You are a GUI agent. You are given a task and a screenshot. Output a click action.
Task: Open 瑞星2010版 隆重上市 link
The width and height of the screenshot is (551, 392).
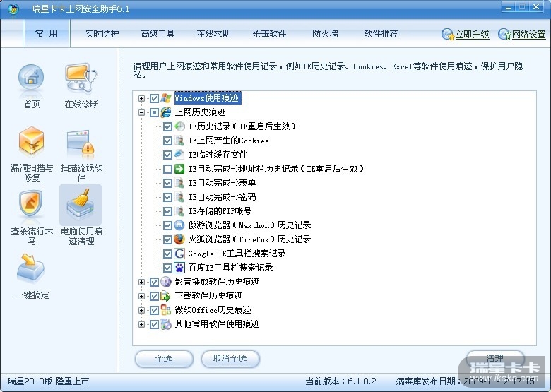click(x=49, y=381)
